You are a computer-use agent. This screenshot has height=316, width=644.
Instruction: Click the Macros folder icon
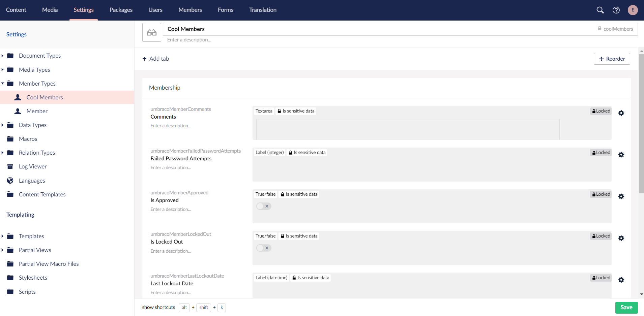(x=10, y=139)
